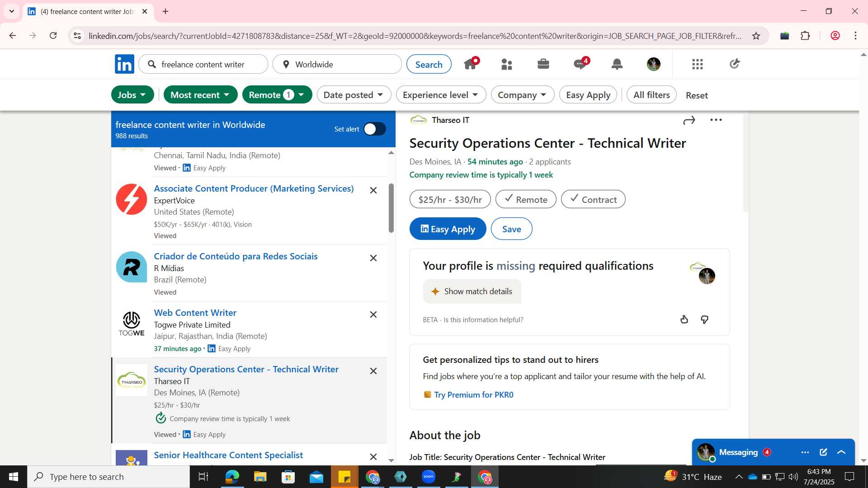Viewport: 868px width, 488px height.
Task: Toggle the Remote workplace tag
Action: pyautogui.click(x=526, y=199)
